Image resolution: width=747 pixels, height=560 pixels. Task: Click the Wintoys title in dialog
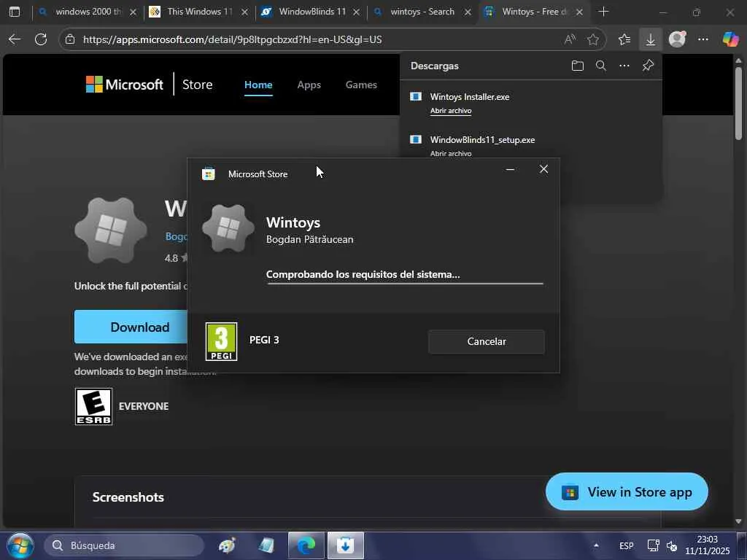pyautogui.click(x=293, y=222)
